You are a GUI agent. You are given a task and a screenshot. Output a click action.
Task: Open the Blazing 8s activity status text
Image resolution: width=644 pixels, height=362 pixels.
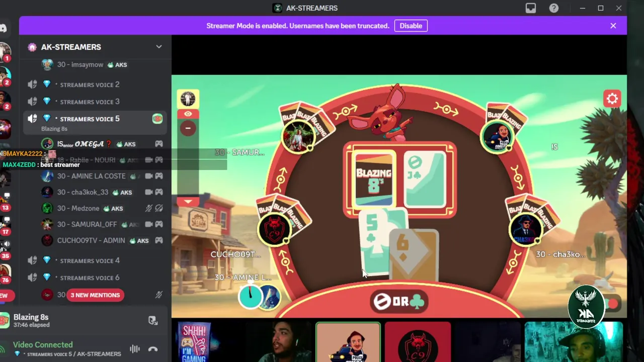[31, 321]
